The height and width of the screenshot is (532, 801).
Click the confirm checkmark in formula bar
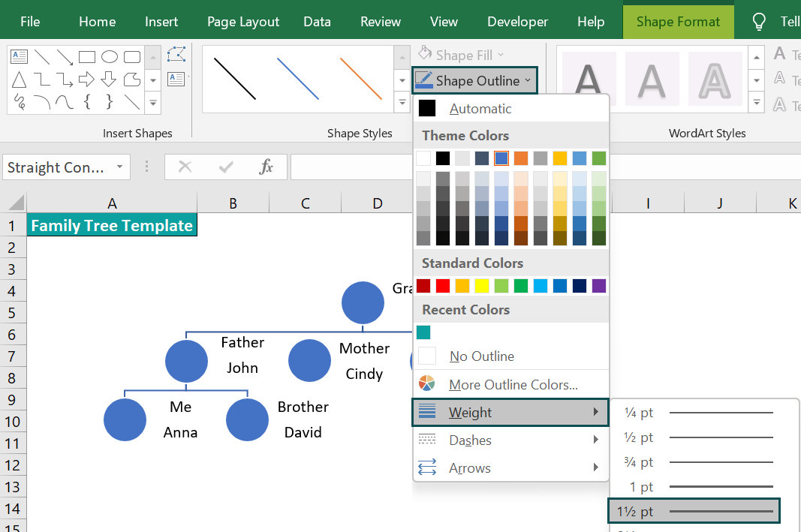click(225, 167)
